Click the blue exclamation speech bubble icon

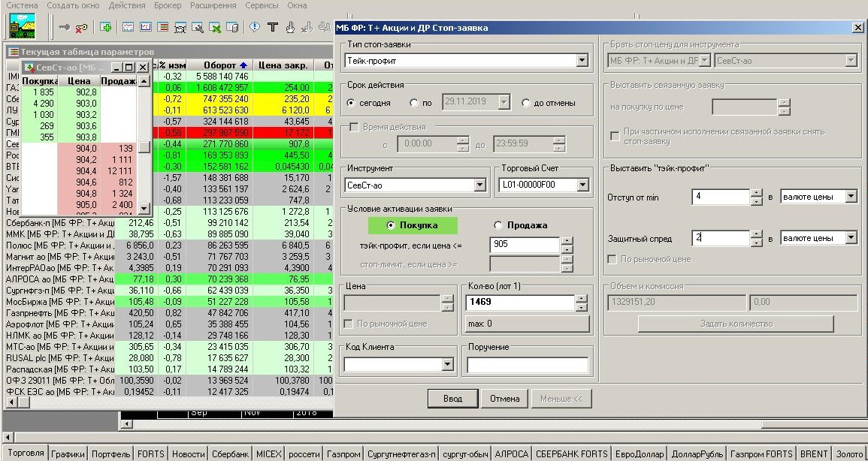pos(255,26)
